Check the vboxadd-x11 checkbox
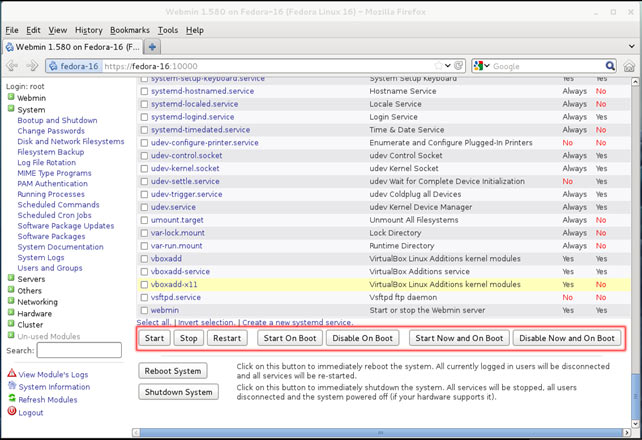 pyautogui.click(x=144, y=284)
